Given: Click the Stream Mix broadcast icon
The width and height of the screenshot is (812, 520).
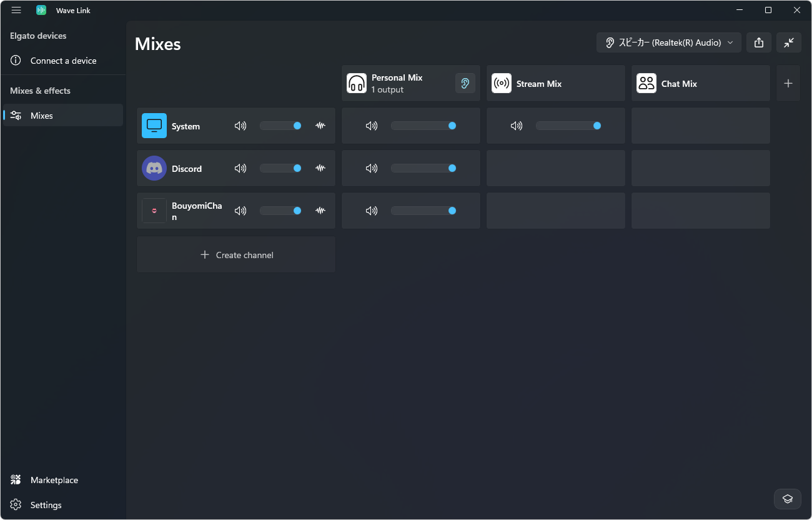Looking at the screenshot, I should tap(502, 83).
